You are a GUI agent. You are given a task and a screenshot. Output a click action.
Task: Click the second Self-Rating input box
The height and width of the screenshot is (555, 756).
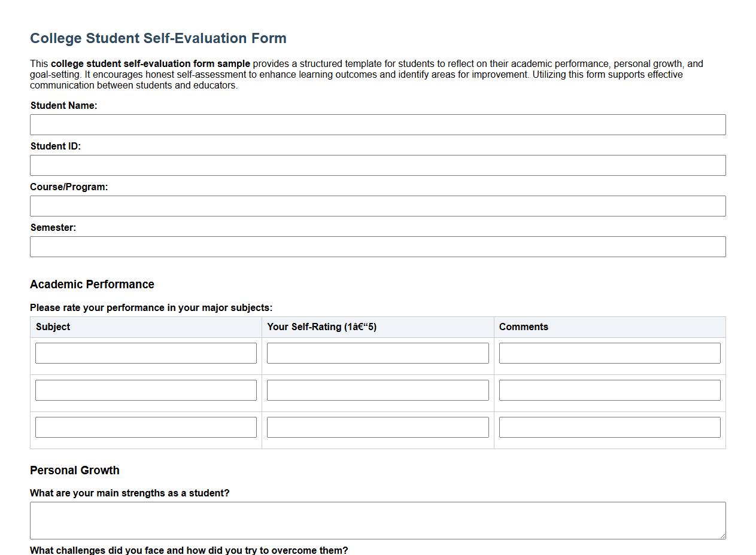(378, 390)
